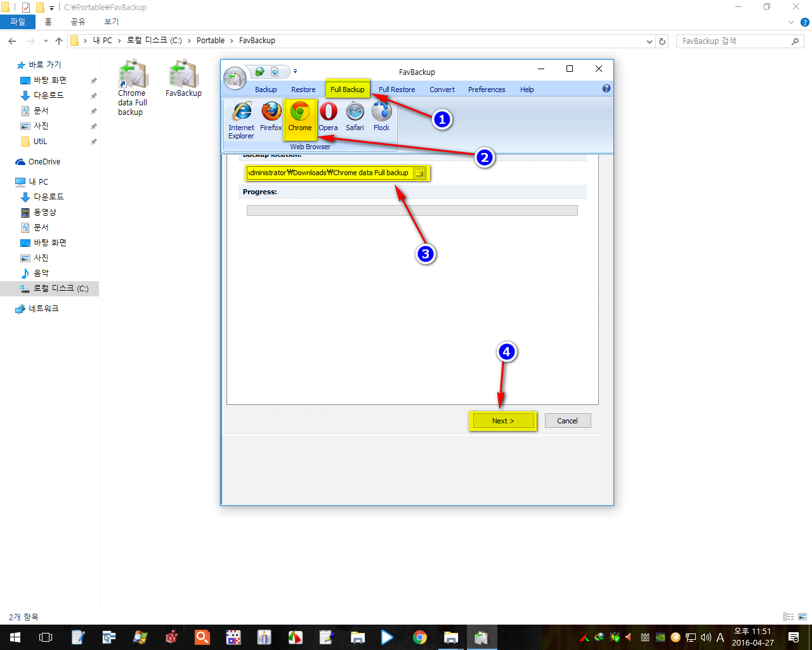
Task: Open the Windows Start button
Action: (x=15, y=637)
